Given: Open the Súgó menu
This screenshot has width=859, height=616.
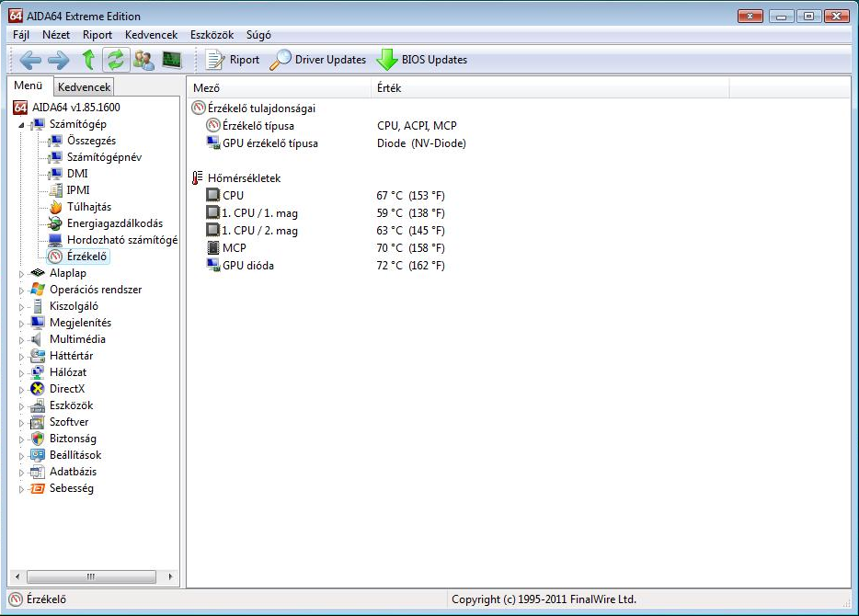Looking at the screenshot, I should [258, 35].
